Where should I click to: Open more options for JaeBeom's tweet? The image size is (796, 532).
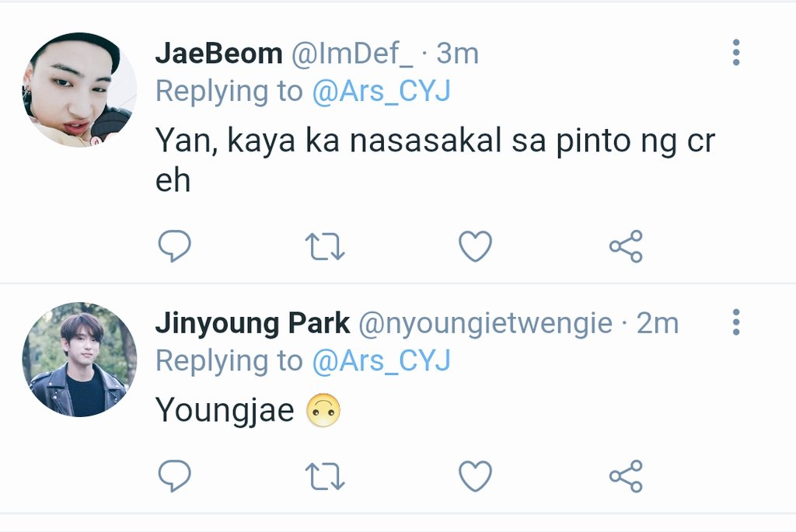click(736, 52)
